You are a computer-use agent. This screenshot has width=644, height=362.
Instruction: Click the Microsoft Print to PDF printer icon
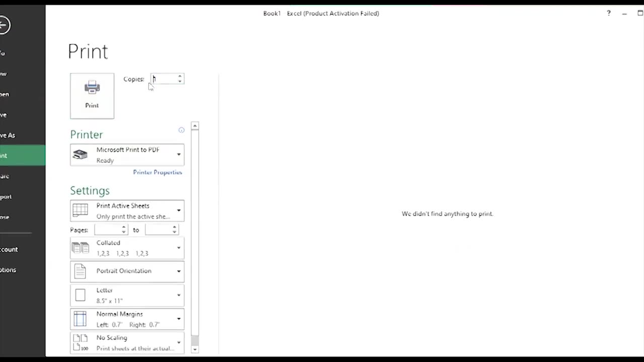[x=80, y=155]
